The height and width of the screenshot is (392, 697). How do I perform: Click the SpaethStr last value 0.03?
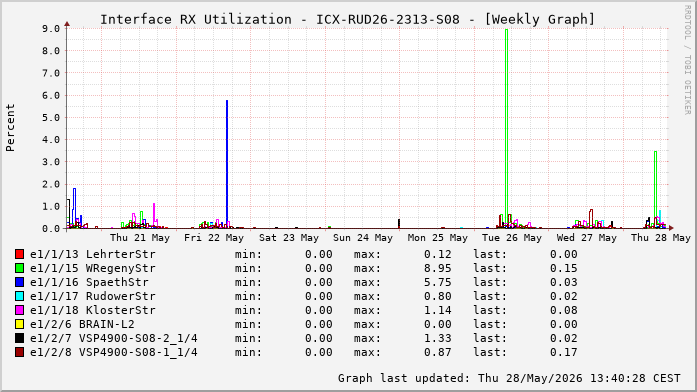tap(564, 282)
